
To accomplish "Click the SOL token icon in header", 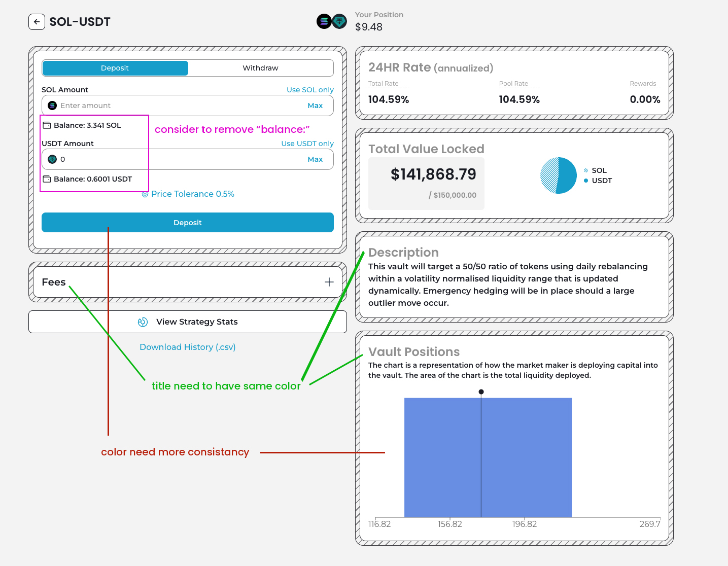I will (324, 21).
